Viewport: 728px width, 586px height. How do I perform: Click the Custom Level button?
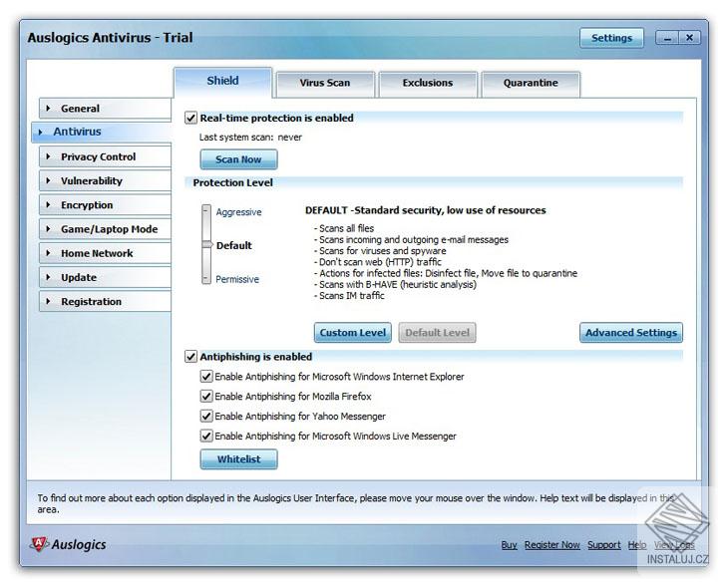tap(352, 333)
